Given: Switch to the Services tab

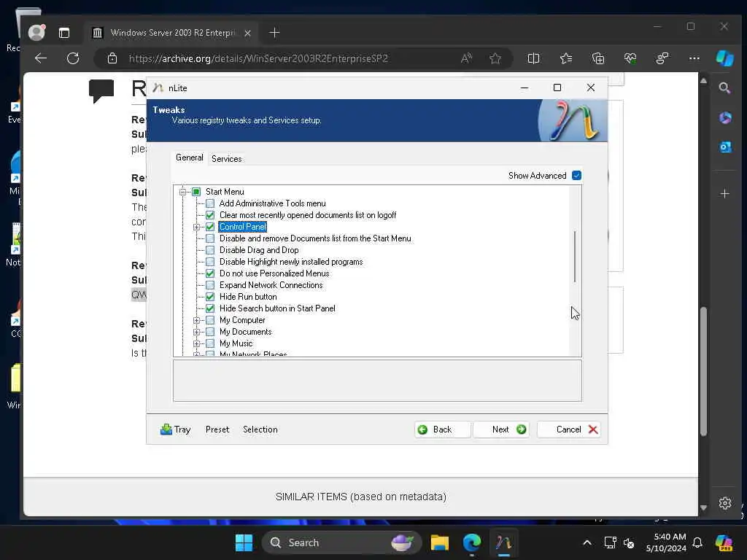Looking at the screenshot, I should [226, 159].
